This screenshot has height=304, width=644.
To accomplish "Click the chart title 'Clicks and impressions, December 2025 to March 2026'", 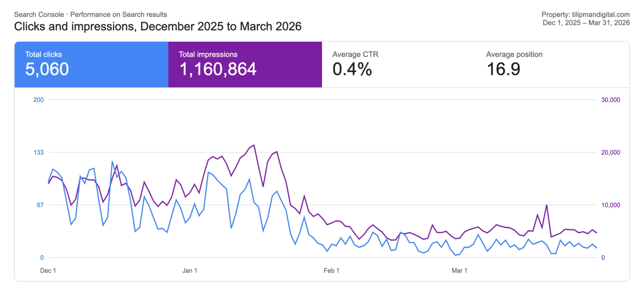I will pyautogui.click(x=158, y=27).
